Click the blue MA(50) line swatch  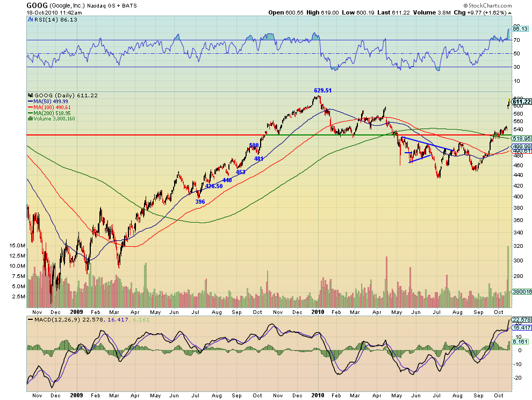tap(30, 102)
